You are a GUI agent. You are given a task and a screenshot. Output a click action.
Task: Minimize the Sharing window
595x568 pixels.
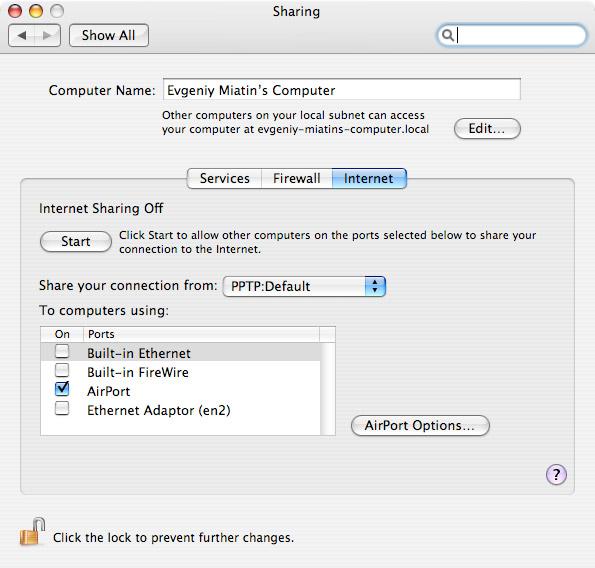pyautogui.click(x=36, y=11)
